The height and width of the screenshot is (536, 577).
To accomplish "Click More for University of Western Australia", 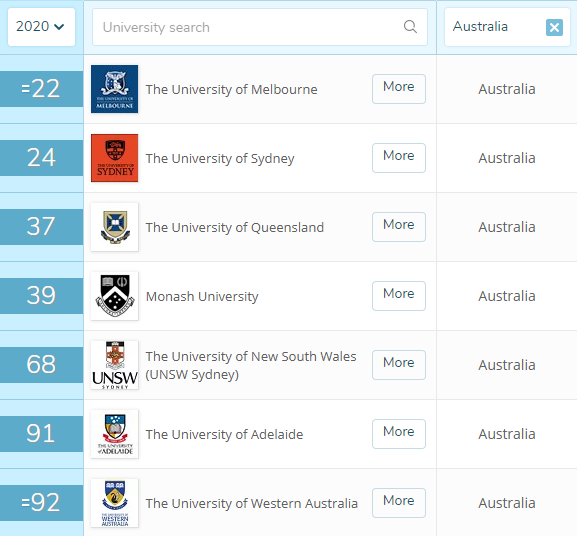I will (x=399, y=503).
